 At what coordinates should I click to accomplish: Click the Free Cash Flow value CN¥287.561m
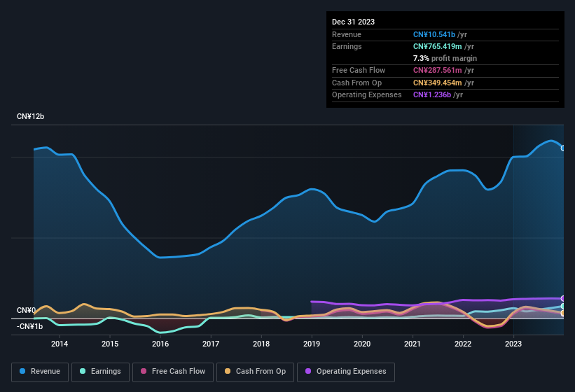pos(438,70)
